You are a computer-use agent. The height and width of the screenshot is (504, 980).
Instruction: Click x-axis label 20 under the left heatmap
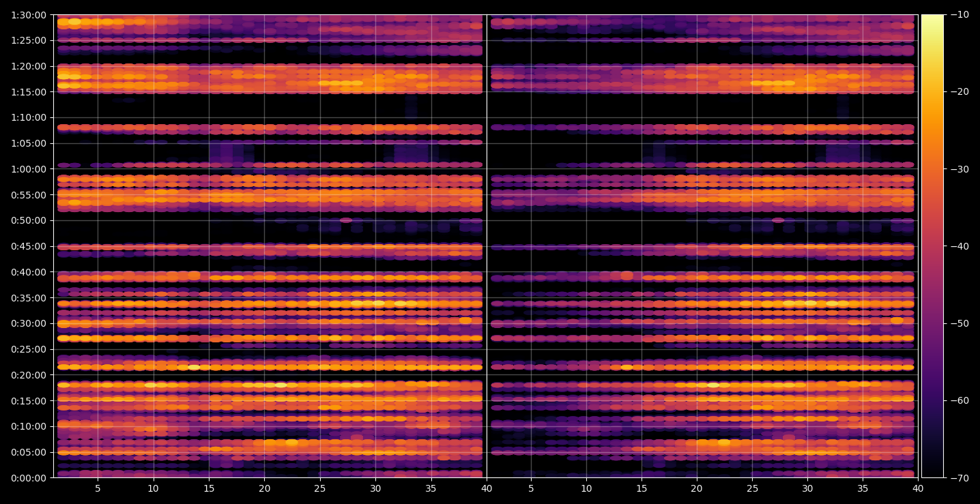click(x=264, y=489)
